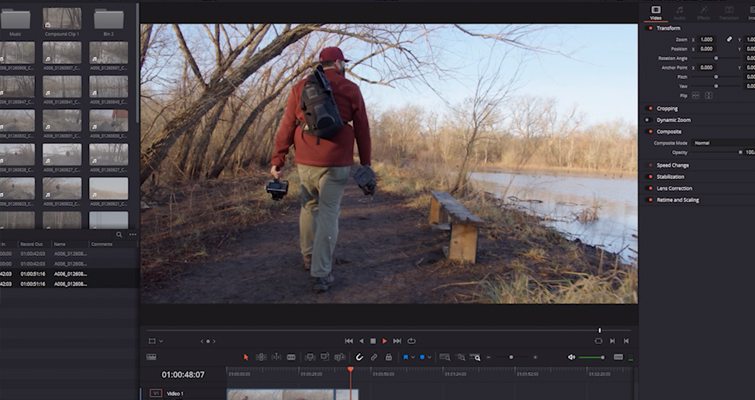Mute audio with the speaker icon

[572, 357]
